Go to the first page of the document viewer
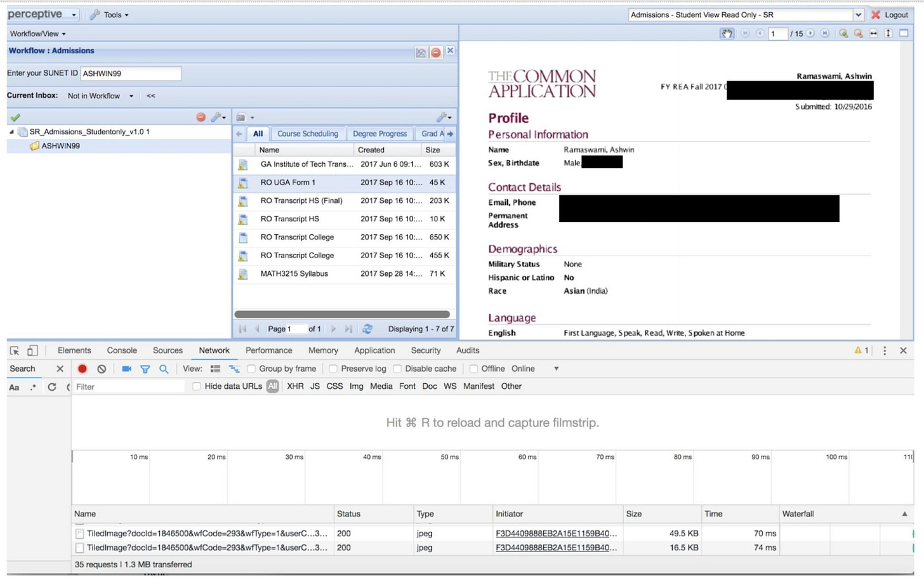 [745, 34]
